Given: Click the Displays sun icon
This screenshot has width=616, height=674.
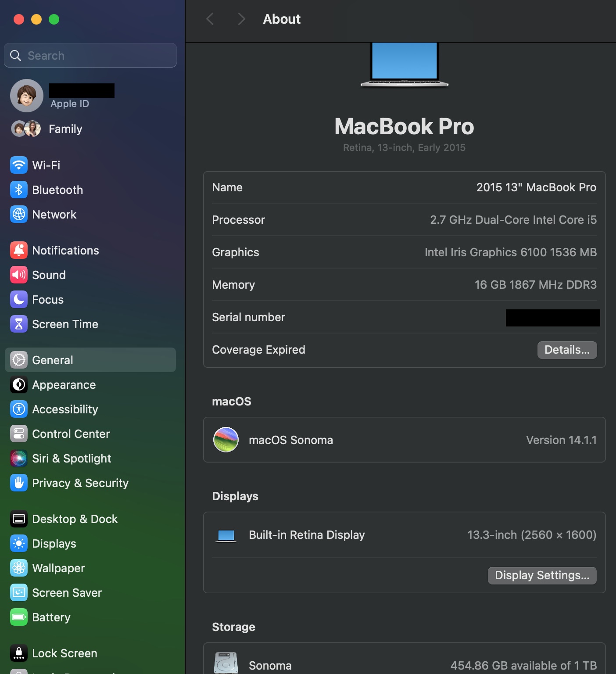Looking at the screenshot, I should pos(19,544).
